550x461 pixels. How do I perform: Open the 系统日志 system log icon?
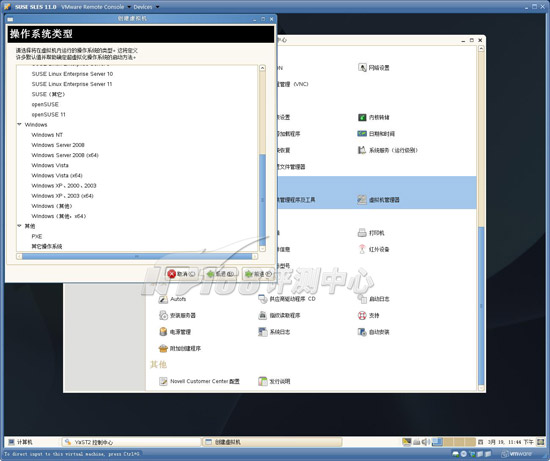coord(263,332)
